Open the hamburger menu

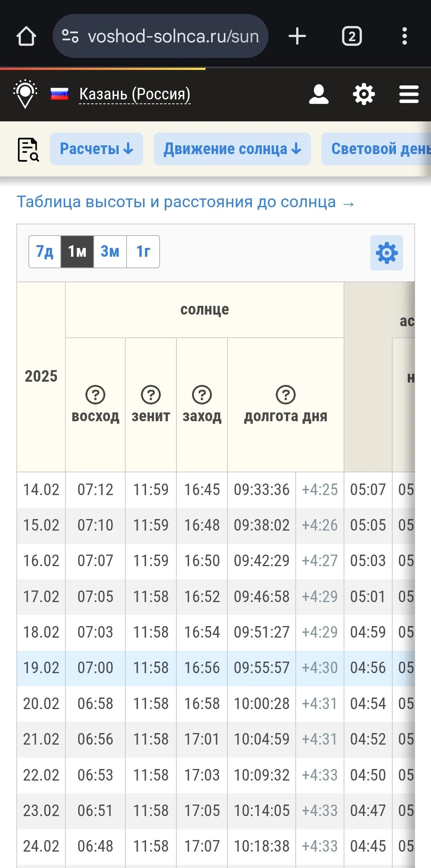pos(409,95)
